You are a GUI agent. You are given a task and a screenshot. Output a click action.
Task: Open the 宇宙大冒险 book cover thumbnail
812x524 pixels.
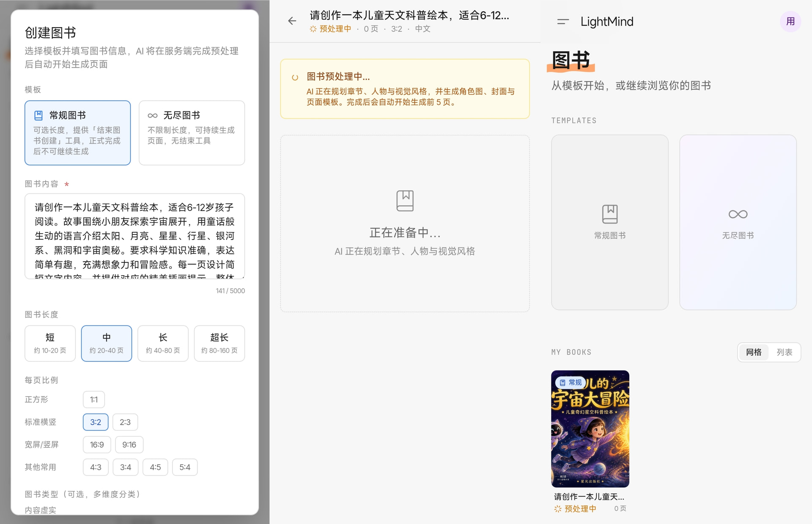[590, 429]
